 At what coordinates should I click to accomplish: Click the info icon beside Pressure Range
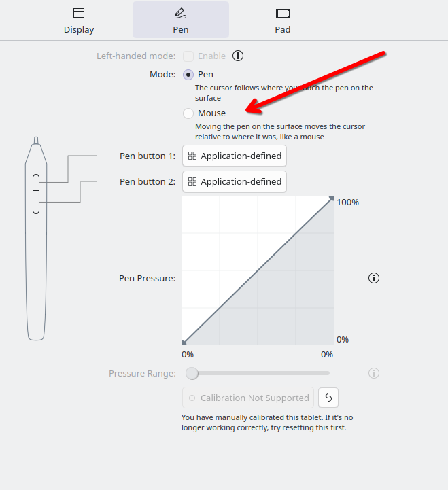(374, 373)
